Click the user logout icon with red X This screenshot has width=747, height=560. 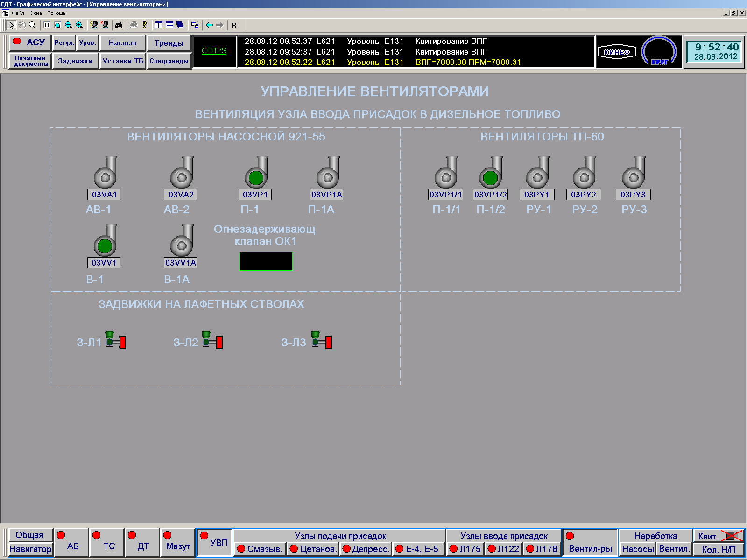point(105,25)
